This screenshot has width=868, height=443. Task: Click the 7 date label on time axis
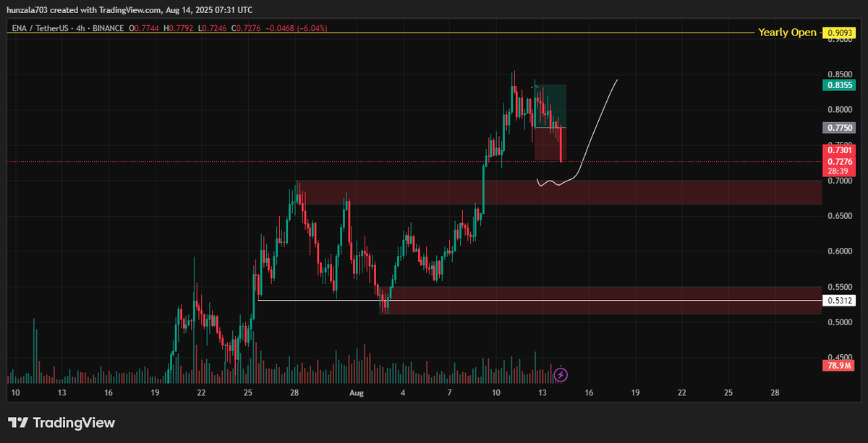[x=449, y=392]
